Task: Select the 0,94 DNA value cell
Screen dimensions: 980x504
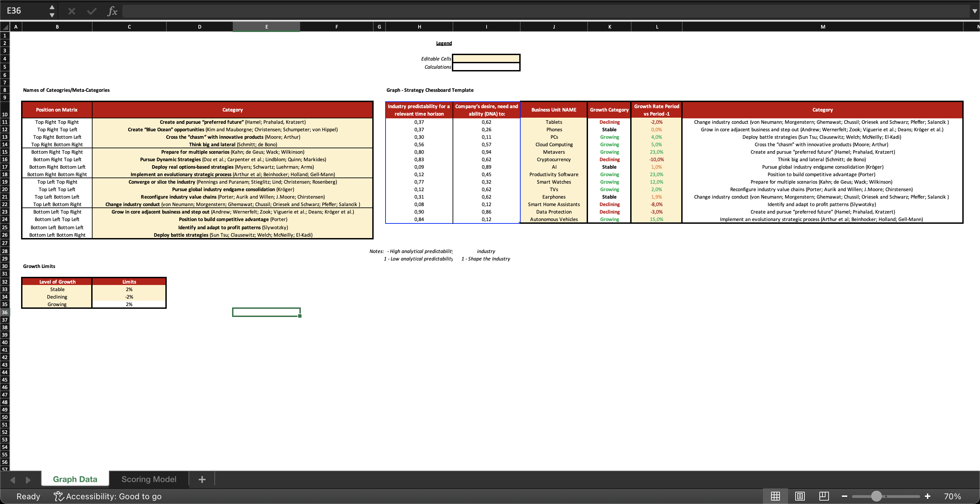Action: point(486,152)
